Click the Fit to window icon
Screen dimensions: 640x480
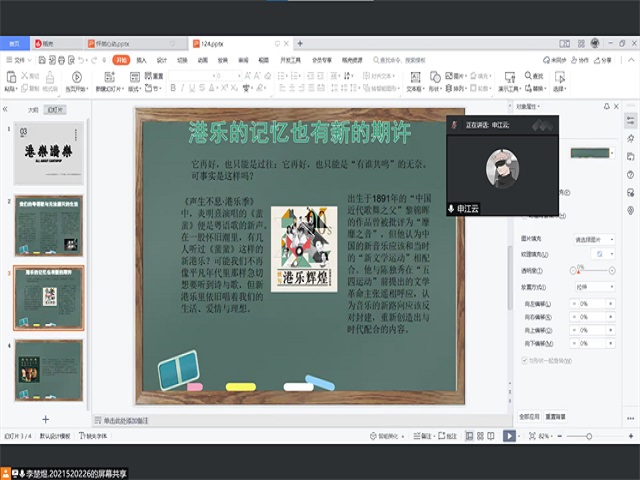[x=532, y=436]
